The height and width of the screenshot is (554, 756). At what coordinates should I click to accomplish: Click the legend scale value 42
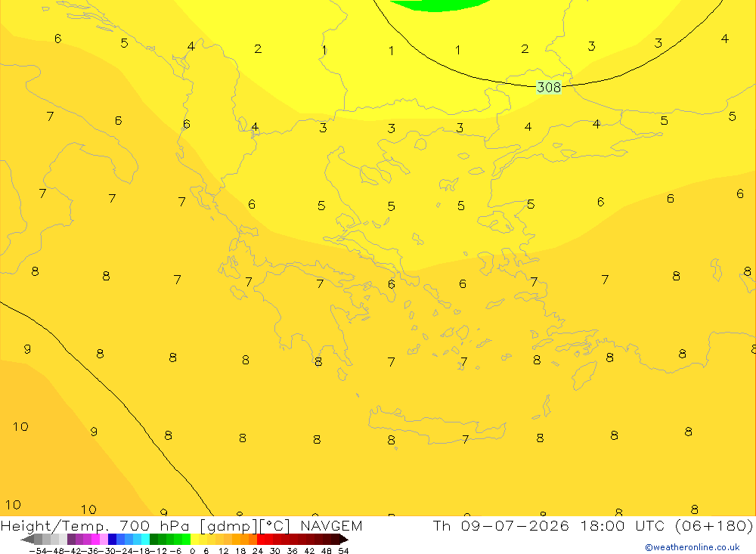[309, 551]
